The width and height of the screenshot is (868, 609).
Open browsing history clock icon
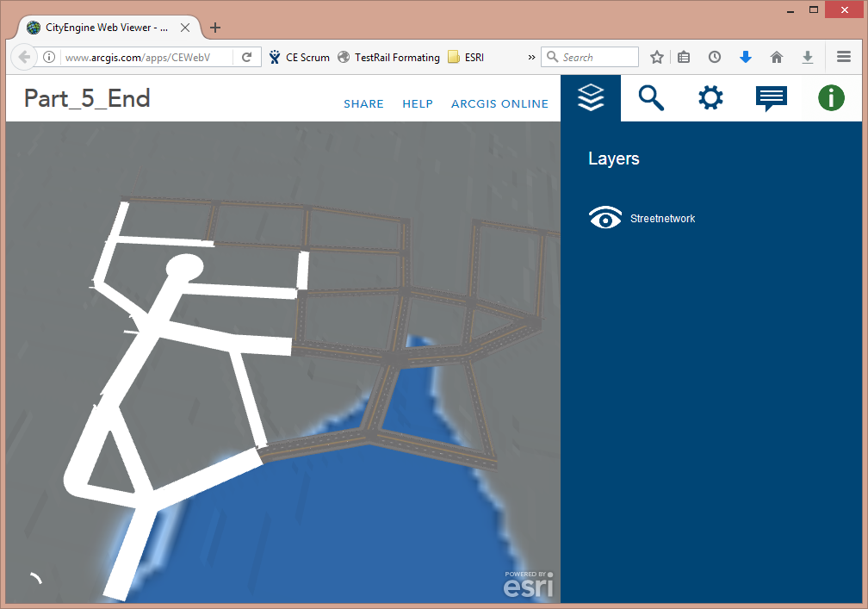coord(715,57)
